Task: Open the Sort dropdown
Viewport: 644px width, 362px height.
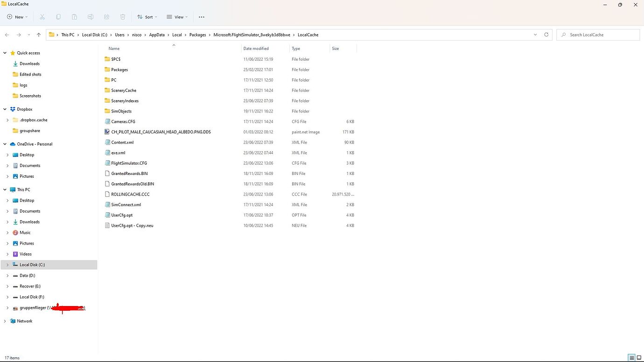Action: click(147, 17)
